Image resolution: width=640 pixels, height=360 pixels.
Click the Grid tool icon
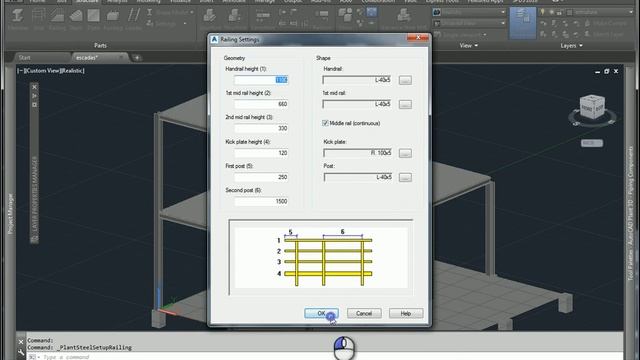click(x=38, y=19)
